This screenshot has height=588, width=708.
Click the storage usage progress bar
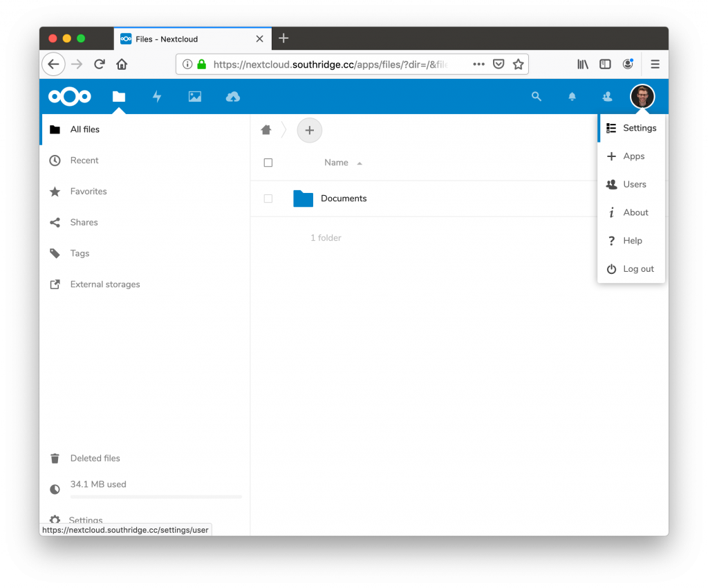[x=156, y=497]
